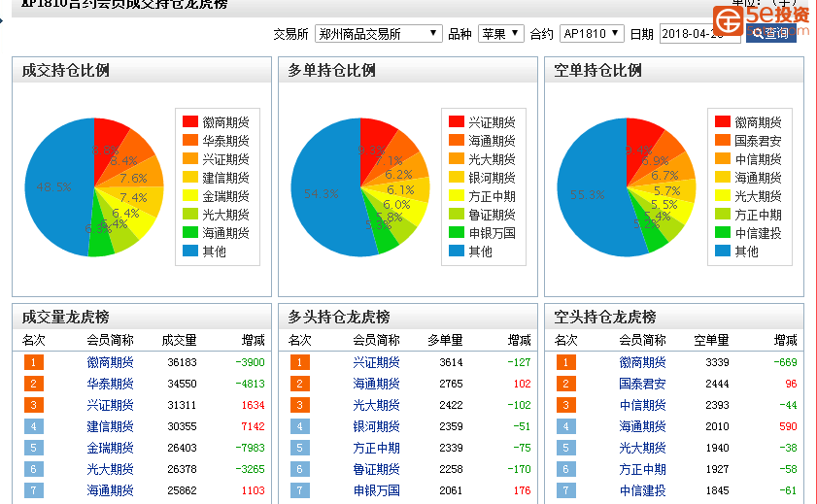Open 徽商期货 link in 成交量龙虎榜
Image resolution: width=817 pixels, height=504 pixels.
(110, 362)
